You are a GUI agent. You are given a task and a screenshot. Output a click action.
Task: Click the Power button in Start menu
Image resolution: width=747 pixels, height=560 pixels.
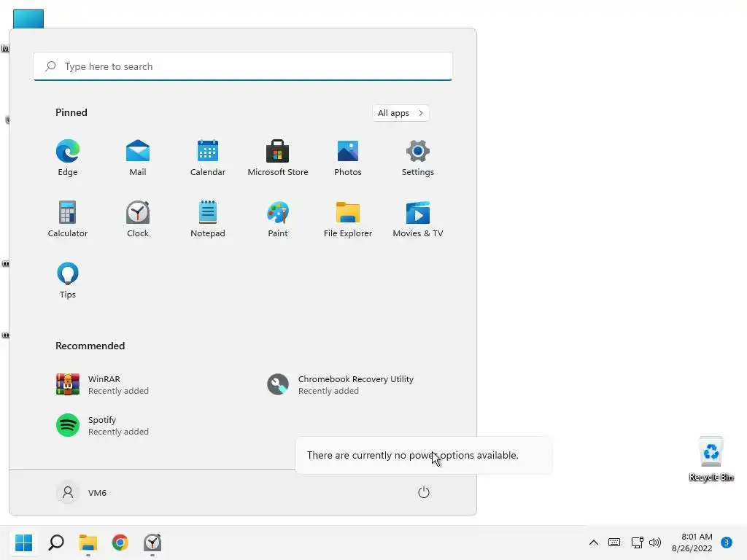[424, 492]
